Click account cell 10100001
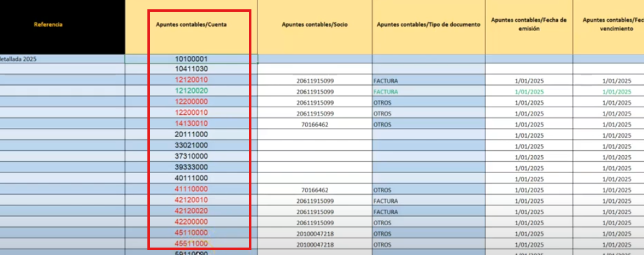 pyautogui.click(x=191, y=59)
